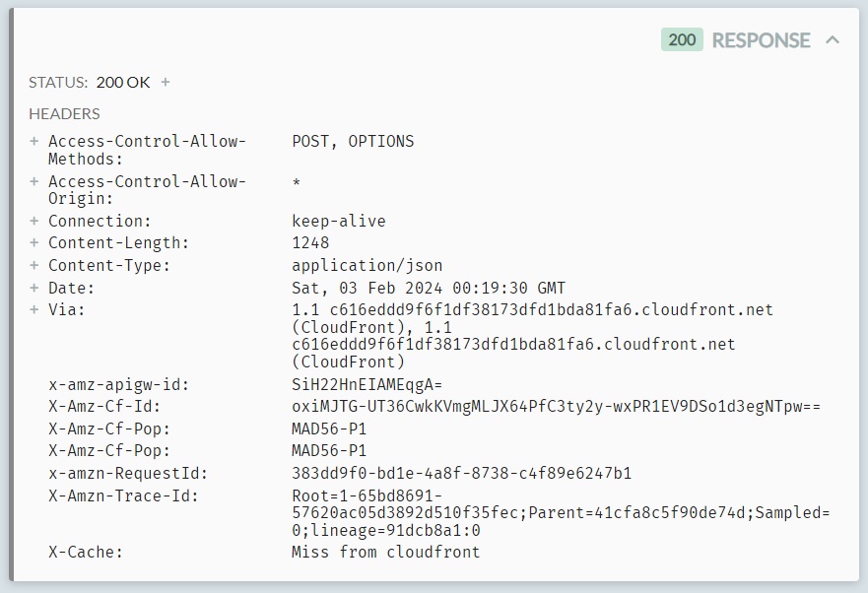
Task: Click the Date header value text
Action: coord(429,288)
